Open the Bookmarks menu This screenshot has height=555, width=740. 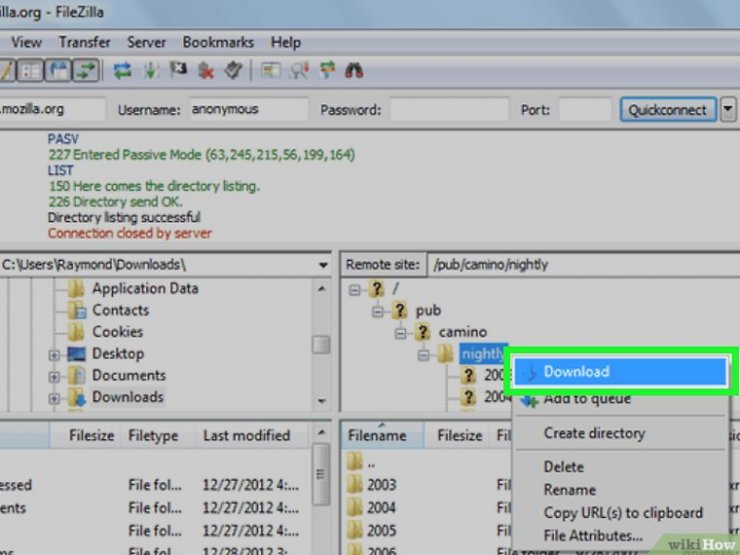click(218, 42)
